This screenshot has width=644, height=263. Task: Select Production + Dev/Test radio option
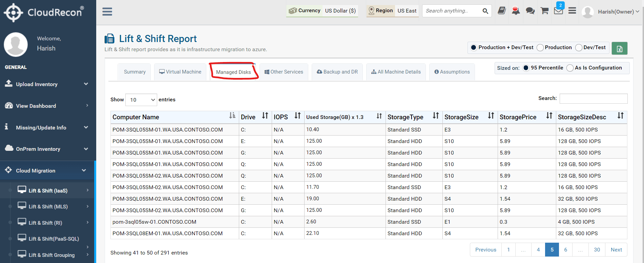[474, 47]
